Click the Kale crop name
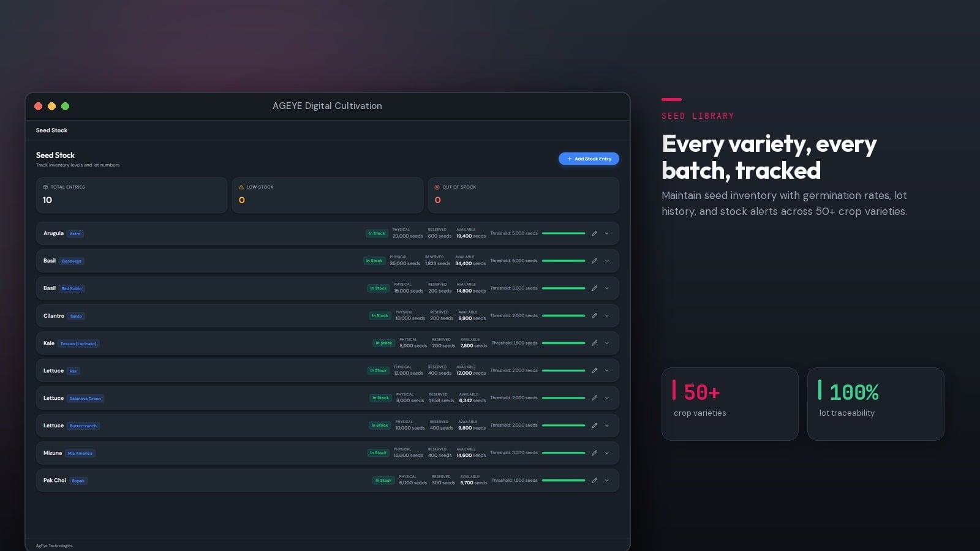This screenshot has width=980, height=551. coord(49,343)
